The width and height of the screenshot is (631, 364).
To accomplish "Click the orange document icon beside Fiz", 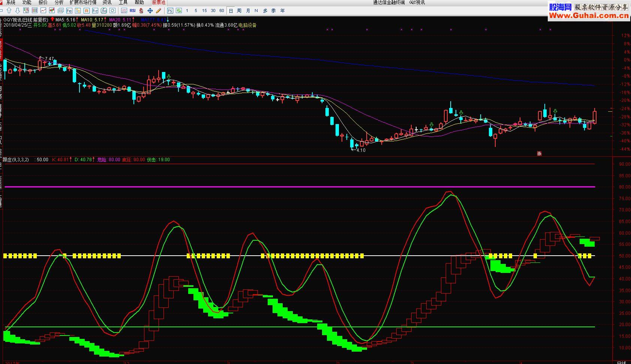I will click(x=87, y=10).
